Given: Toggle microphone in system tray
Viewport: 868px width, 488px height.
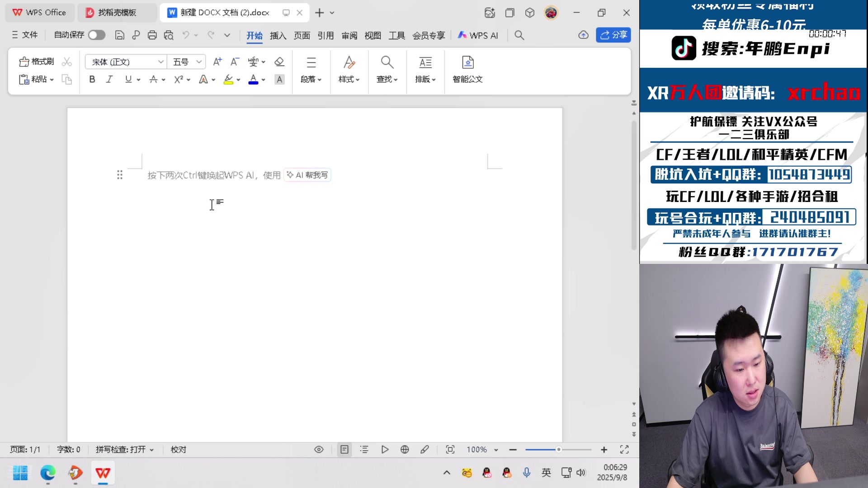Looking at the screenshot, I should (x=527, y=473).
